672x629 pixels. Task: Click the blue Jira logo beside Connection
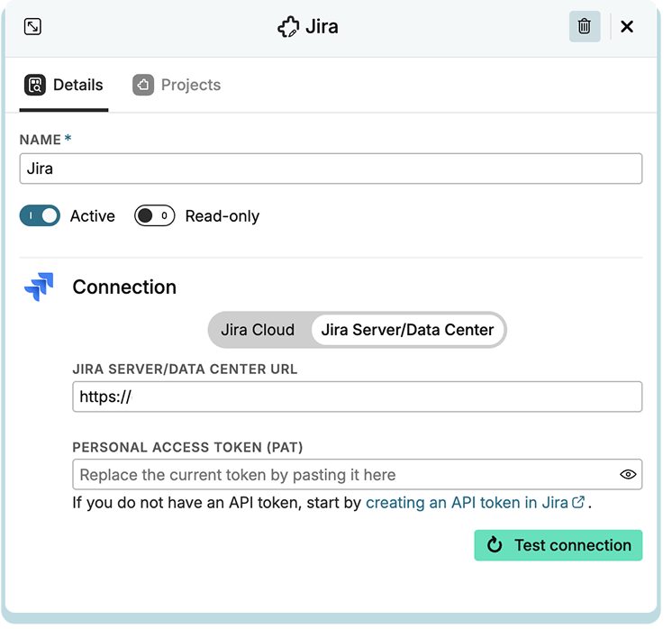(x=39, y=287)
